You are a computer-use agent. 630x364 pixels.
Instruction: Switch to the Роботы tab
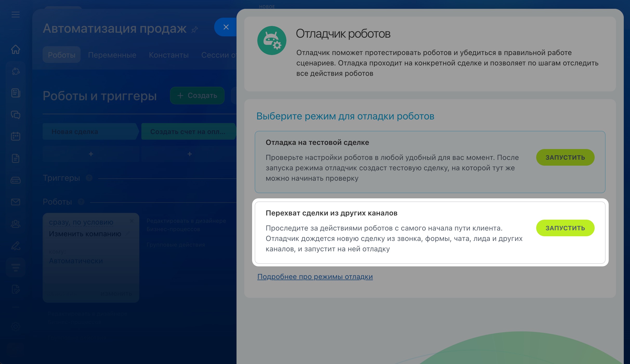click(x=62, y=55)
